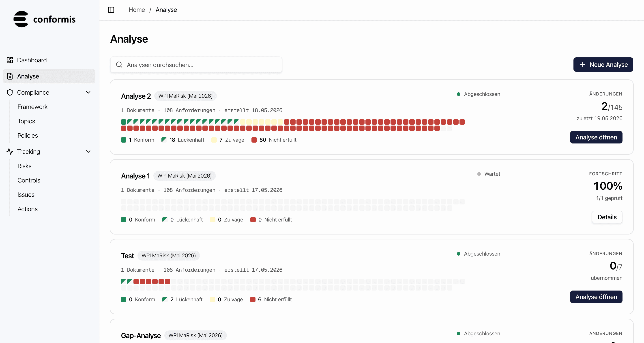The image size is (644, 343).
Task: Click '1/1 geprüft' text on Analyse 1
Action: coord(609,198)
